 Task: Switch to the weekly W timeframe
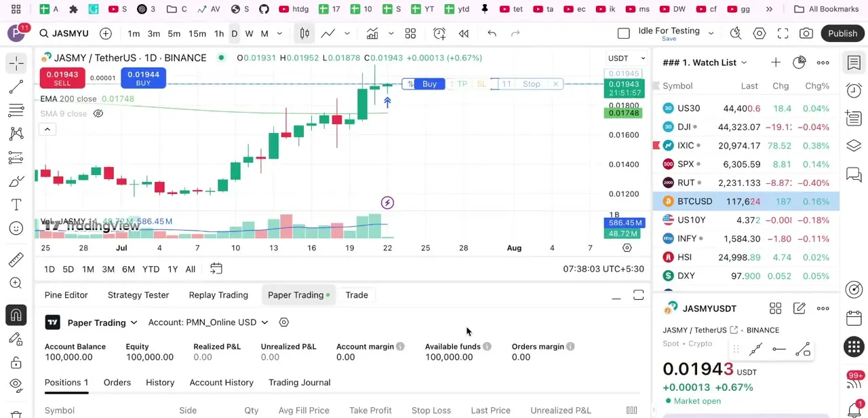(249, 33)
